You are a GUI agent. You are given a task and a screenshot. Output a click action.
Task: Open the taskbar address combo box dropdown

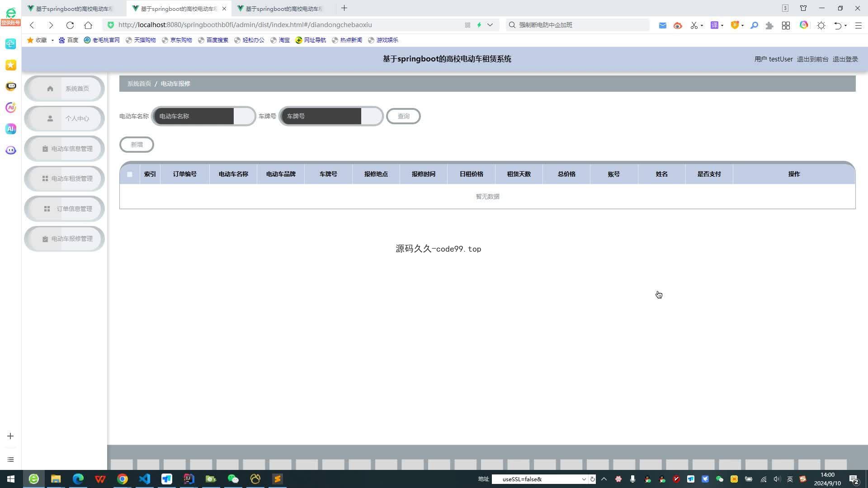(x=584, y=479)
